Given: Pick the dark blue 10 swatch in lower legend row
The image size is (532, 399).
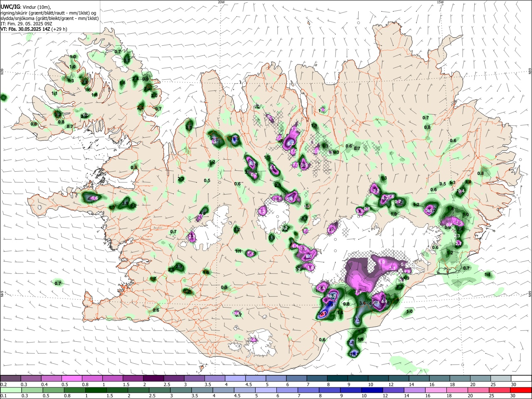Looking at the screenshot, I should pos(372,390).
